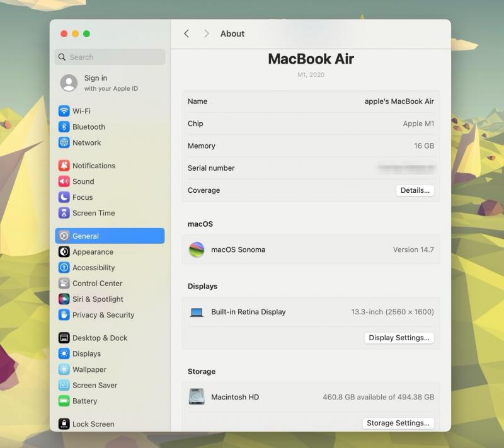Viewport: 504px width, 448px height.
Task: Click the yellow minimize window button
Action: [x=75, y=34]
